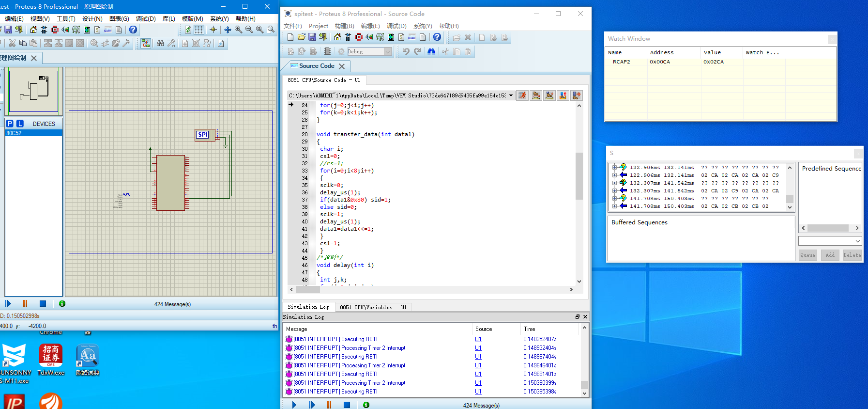Click the Toggle Grid icon in schematic window
This screenshot has width=868, height=409.
[x=199, y=30]
